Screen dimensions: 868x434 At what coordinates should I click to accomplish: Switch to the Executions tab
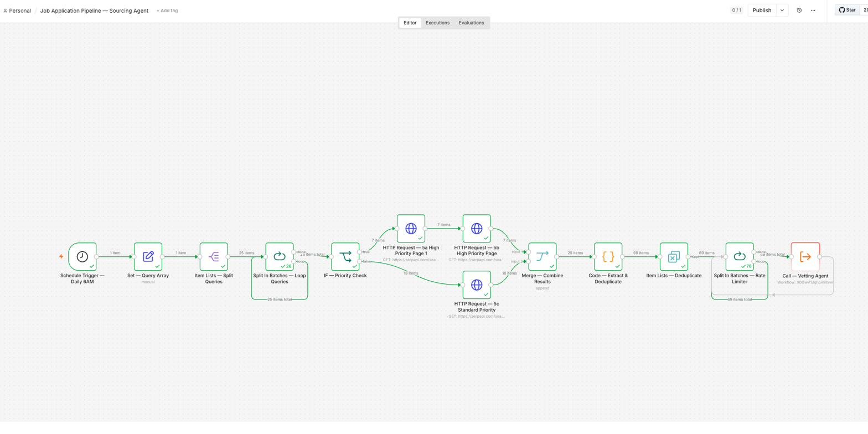(x=437, y=23)
